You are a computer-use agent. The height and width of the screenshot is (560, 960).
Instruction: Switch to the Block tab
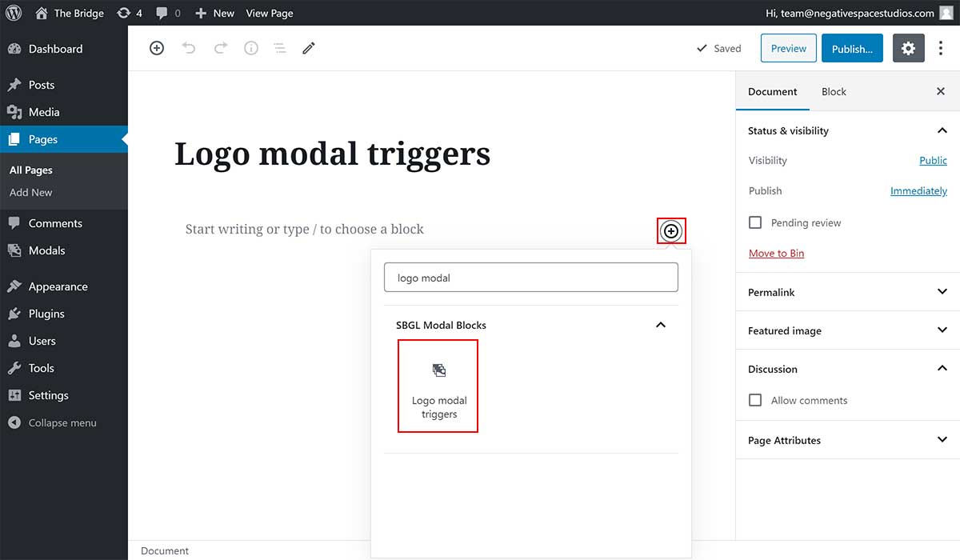(834, 91)
